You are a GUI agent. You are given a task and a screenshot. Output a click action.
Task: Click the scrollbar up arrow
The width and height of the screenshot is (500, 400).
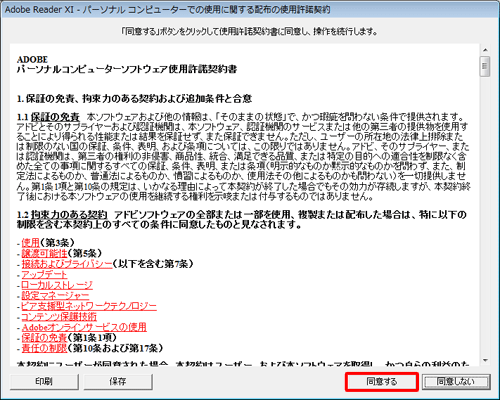pos(485,50)
